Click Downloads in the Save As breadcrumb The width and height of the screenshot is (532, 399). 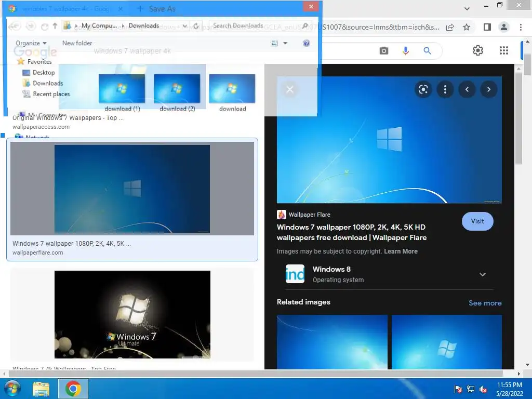(143, 26)
